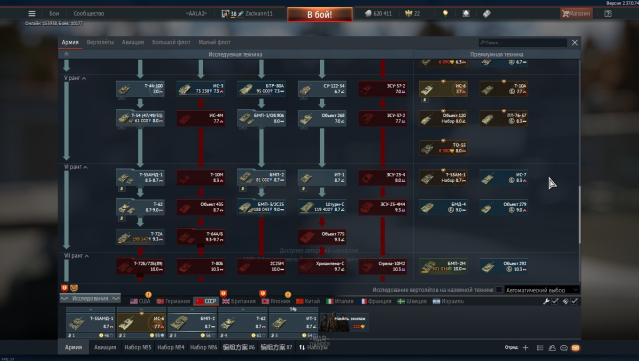Collapse the VI ранг section
Screen dimensions: 639x361
(76, 167)
